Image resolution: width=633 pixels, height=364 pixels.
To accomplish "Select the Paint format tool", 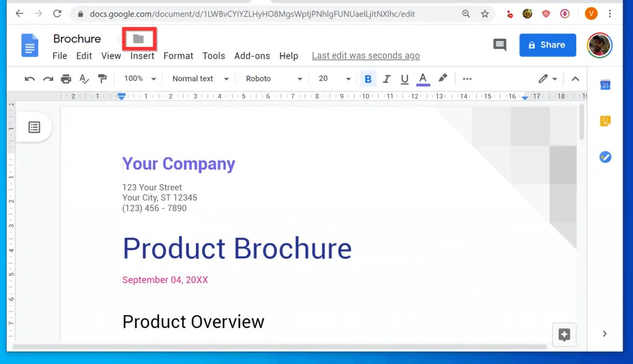I will pos(103,78).
